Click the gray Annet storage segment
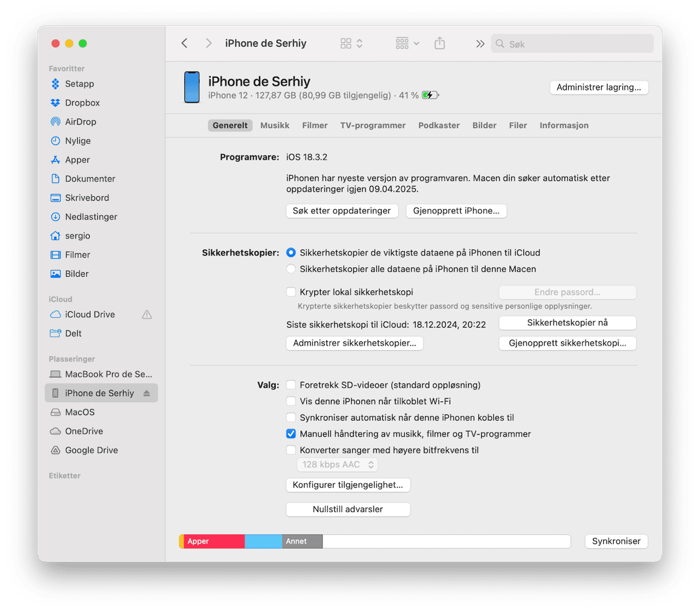The height and width of the screenshot is (612, 700). point(302,541)
